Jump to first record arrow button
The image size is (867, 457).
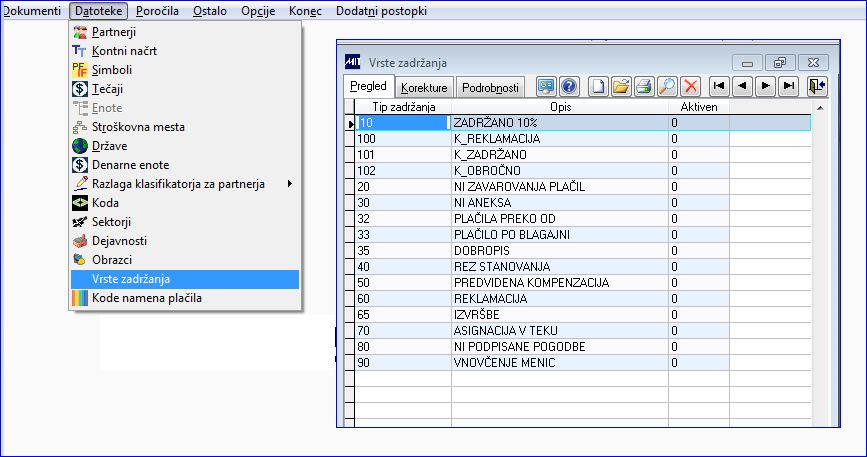point(719,86)
